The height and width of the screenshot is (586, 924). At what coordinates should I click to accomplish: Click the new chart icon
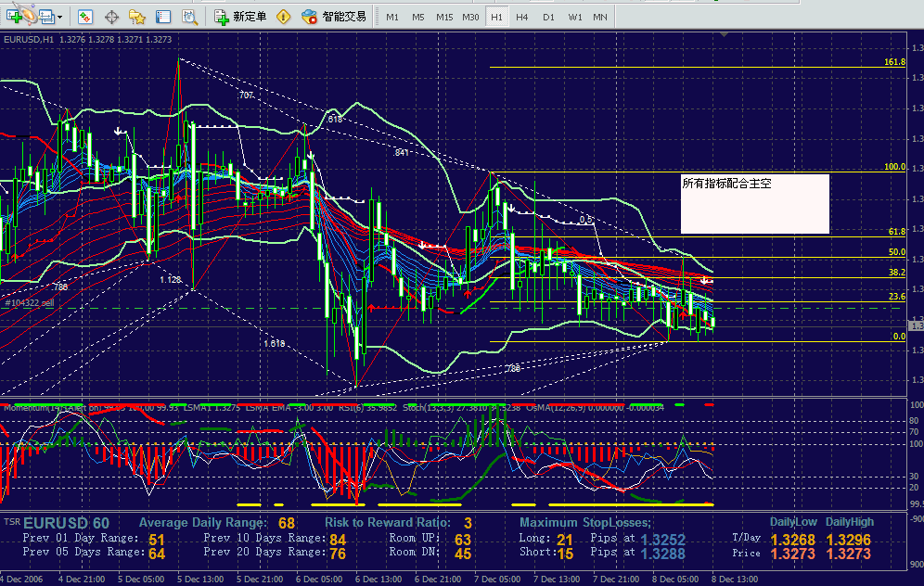coord(14,17)
